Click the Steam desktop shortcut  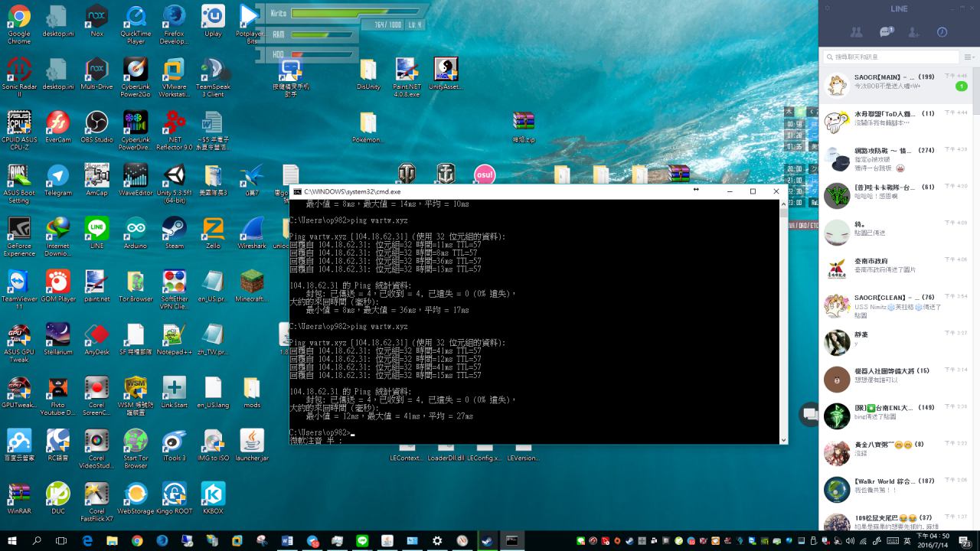[175, 233]
